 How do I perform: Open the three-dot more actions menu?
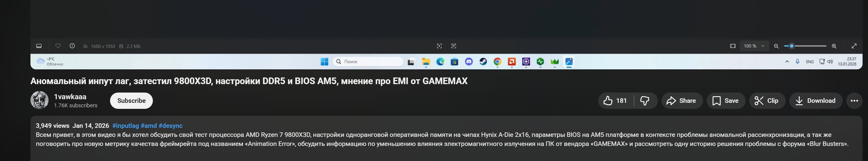tap(854, 101)
